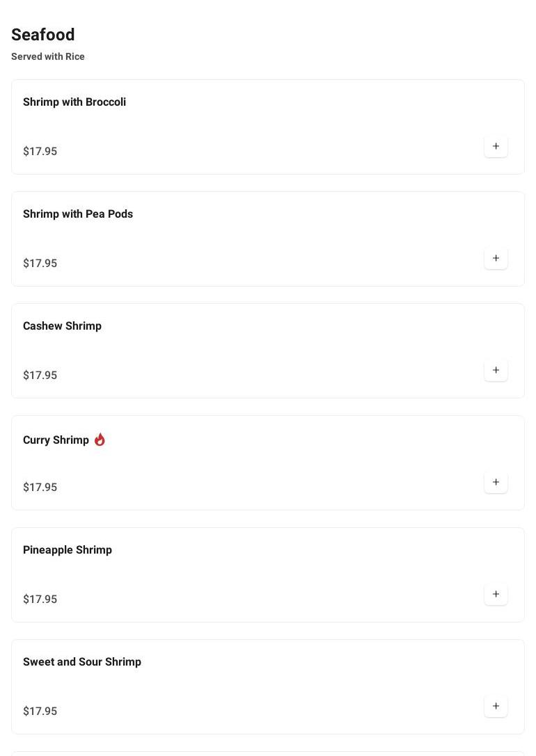The width and height of the screenshot is (536, 756).
Task: Click the price under Pineapple Shrimp
Action: tap(40, 600)
